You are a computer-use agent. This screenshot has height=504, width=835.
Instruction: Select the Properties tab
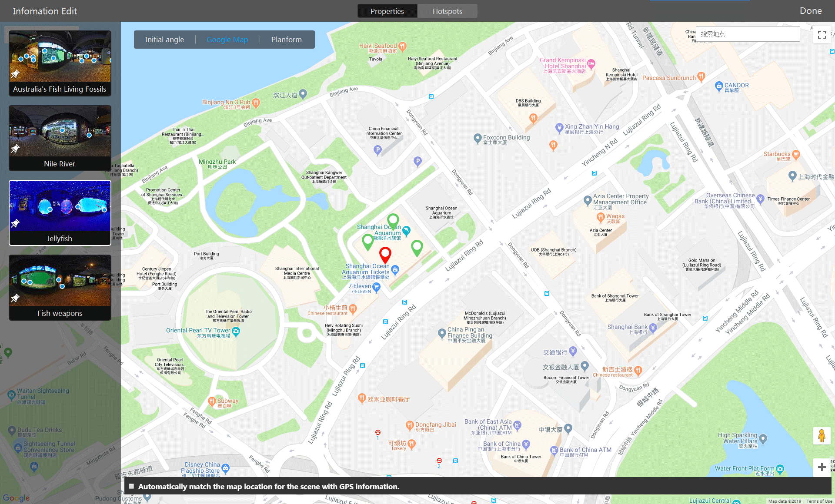point(387,11)
